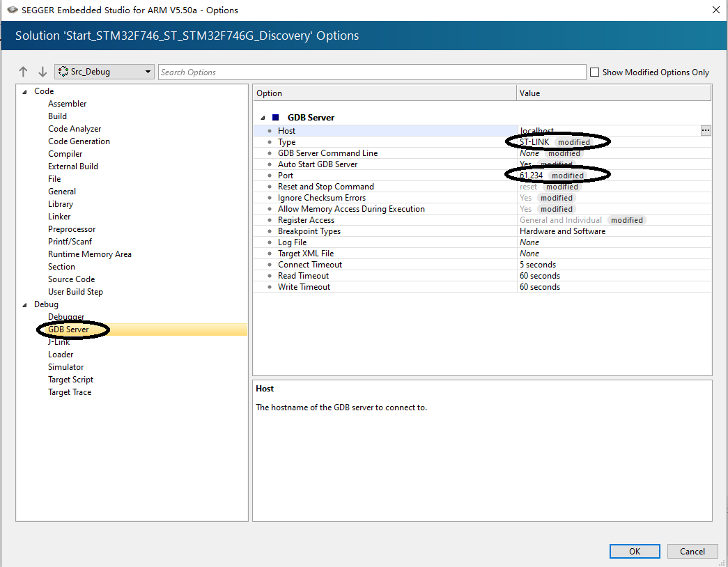Select the Log File option
Screen dimensions: 728x567
click(482, 242)
